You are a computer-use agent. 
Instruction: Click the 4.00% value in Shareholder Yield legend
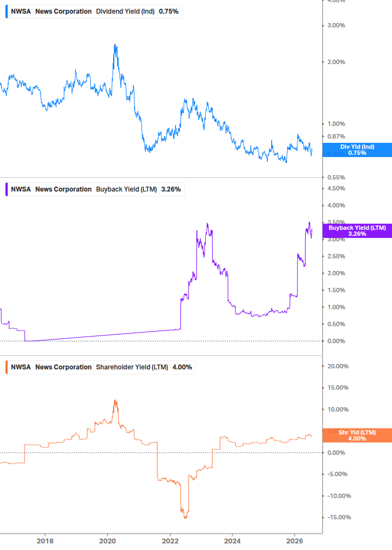182,367
